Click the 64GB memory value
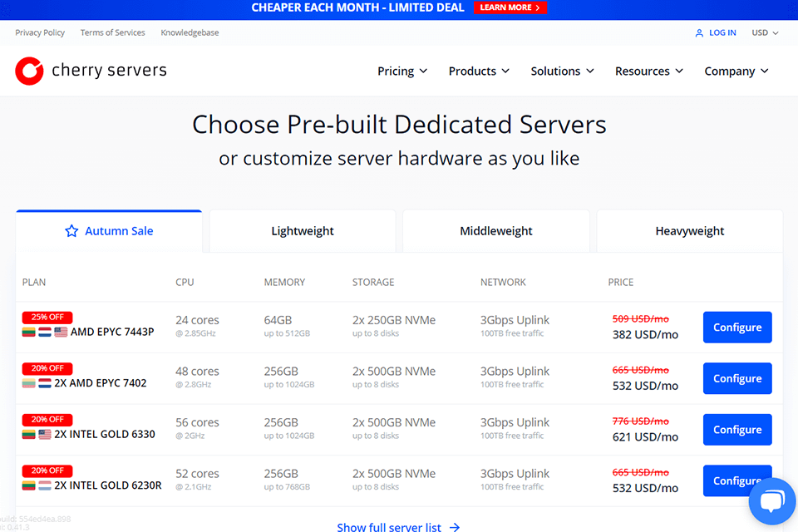The width and height of the screenshot is (798, 532). 278,320
